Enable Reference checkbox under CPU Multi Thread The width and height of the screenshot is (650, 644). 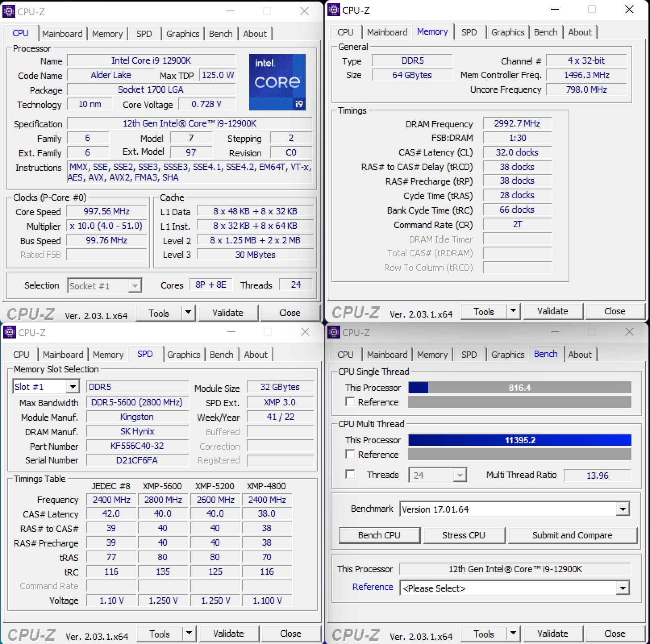350,454
